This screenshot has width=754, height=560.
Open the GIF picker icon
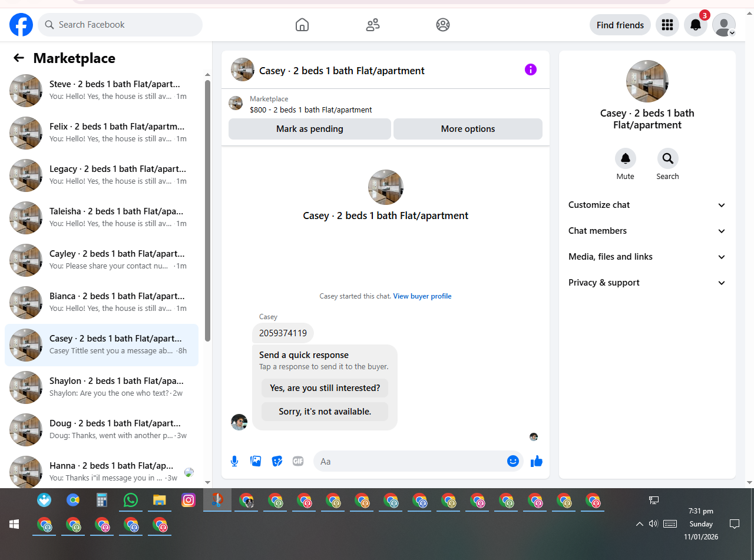click(x=298, y=461)
